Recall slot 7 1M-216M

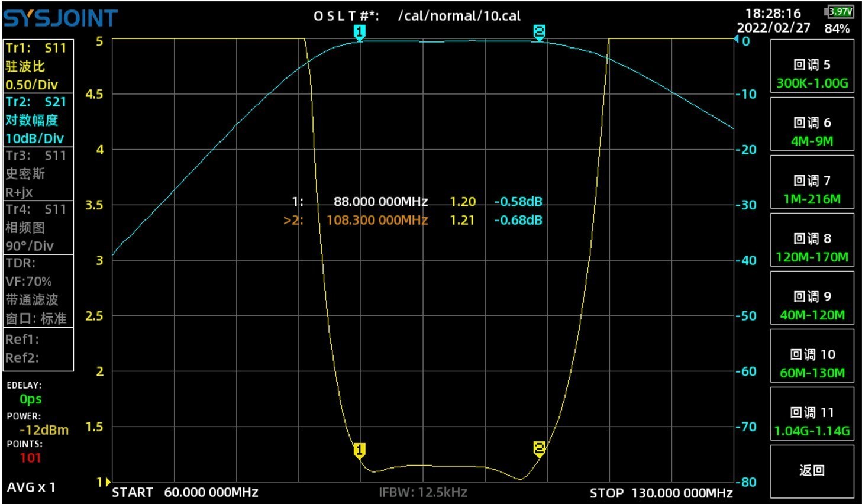click(812, 182)
